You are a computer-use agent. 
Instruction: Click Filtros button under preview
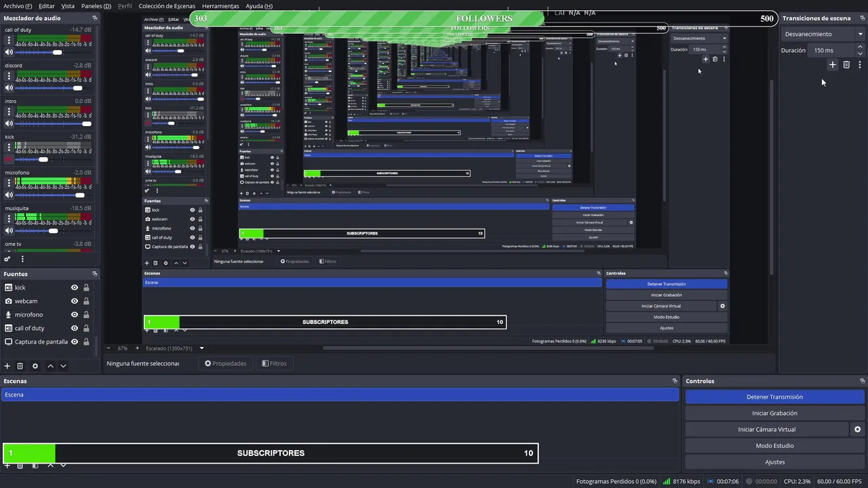click(x=274, y=363)
